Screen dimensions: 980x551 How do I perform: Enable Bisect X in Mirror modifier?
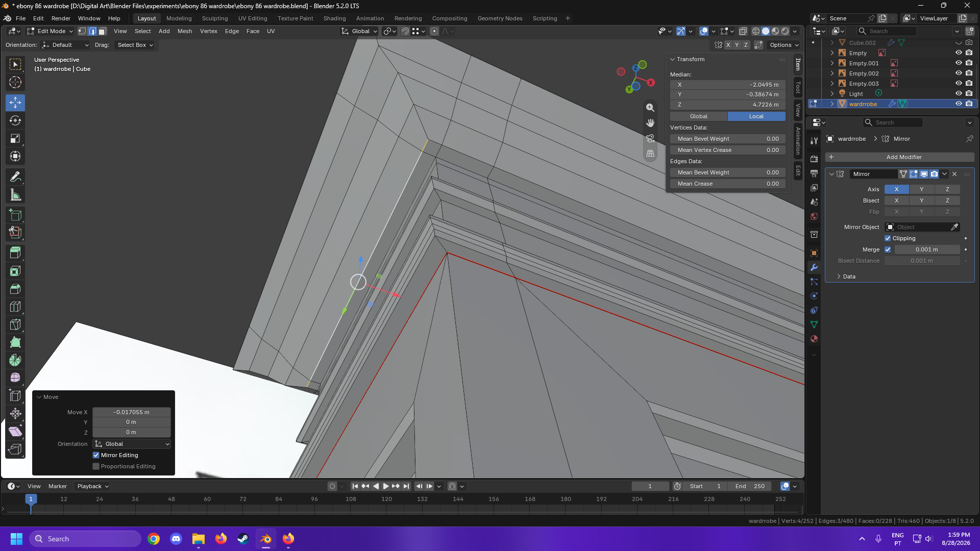(x=896, y=201)
